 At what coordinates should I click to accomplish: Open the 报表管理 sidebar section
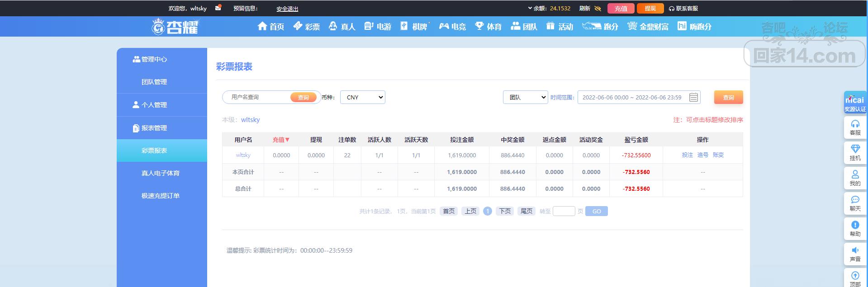coord(150,128)
